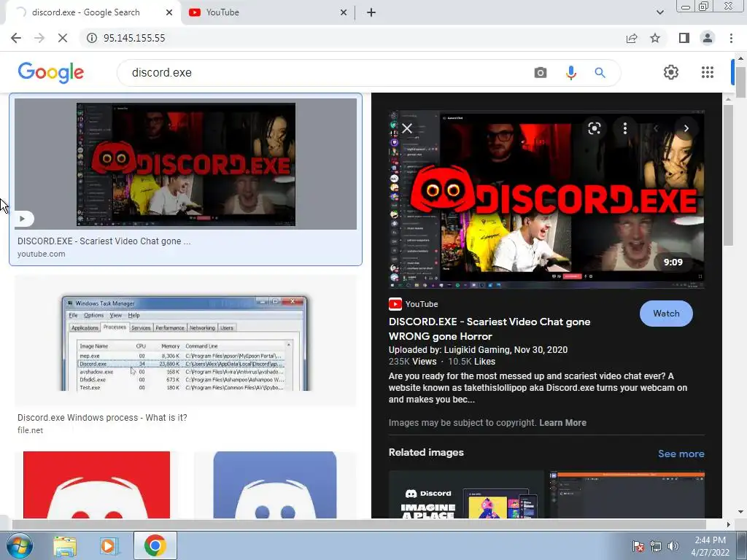Submit search with magnifier icon
This screenshot has height=560, width=747.
tap(600, 72)
